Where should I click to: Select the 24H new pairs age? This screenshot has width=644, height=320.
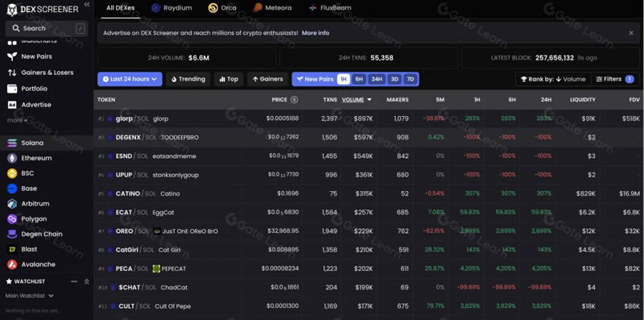(x=377, y=79)
